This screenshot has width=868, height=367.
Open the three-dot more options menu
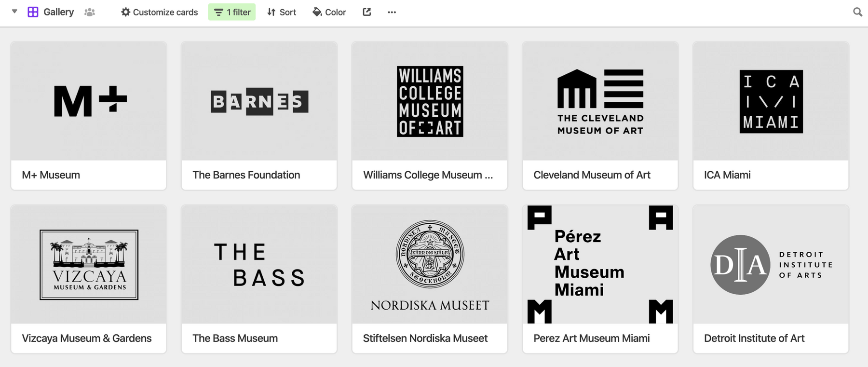coord(392,12)
